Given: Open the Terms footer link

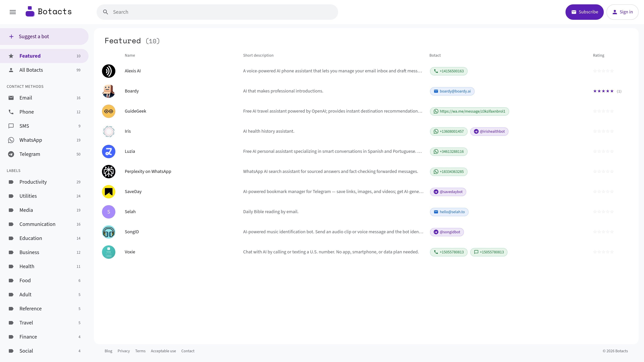Looking at the screenshot, I should 140,351.
